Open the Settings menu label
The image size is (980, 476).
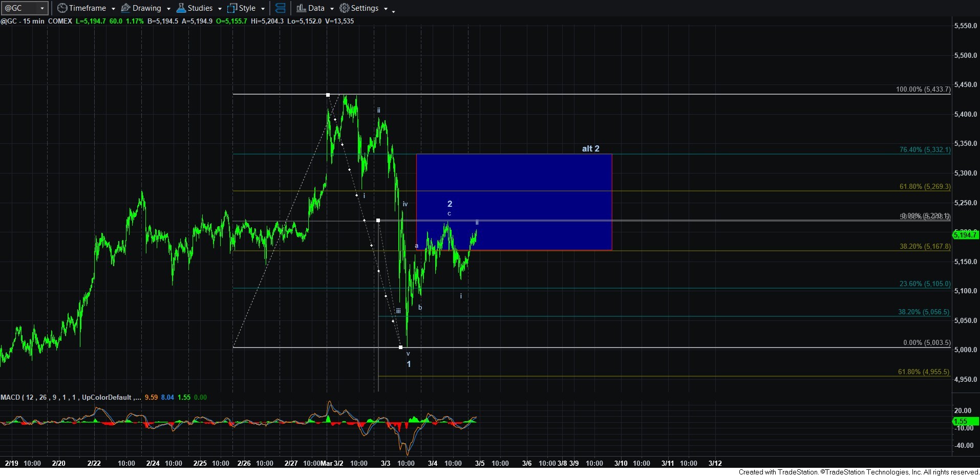(365, 8)
